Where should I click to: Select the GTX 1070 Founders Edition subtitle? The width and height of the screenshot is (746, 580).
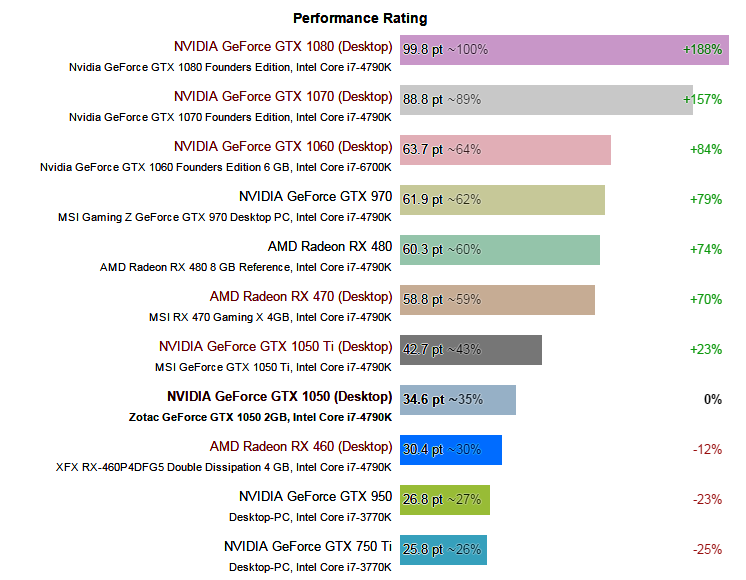click(230, 117)
